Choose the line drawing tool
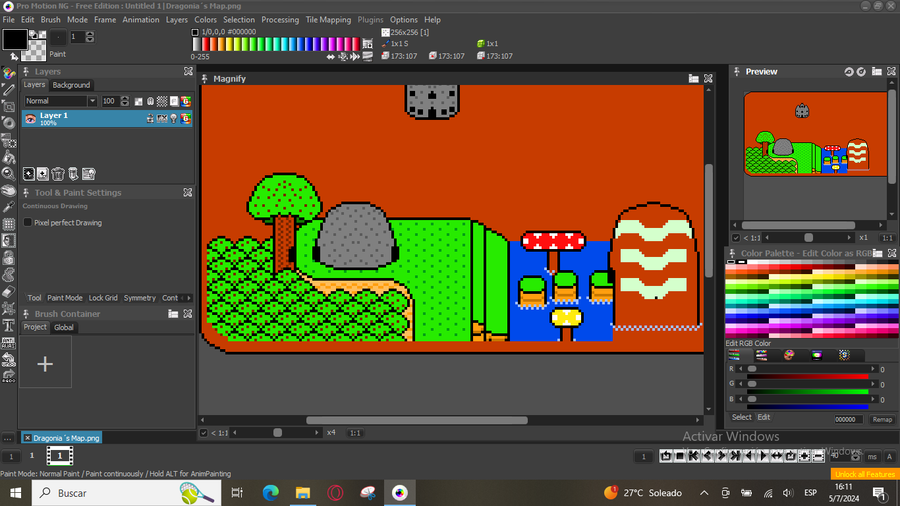The height and width of the screenshot is (506, 900). 9,89
